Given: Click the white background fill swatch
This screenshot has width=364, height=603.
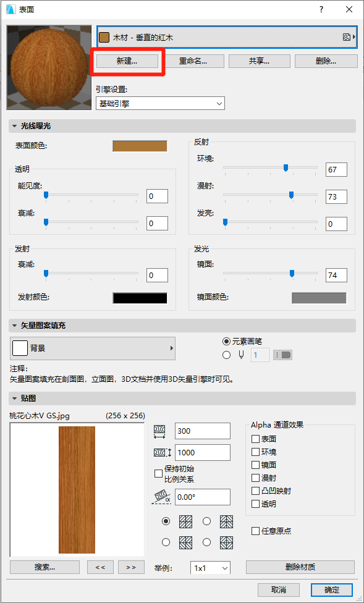Looking at the screenshot, I should (x=20, y=348).
